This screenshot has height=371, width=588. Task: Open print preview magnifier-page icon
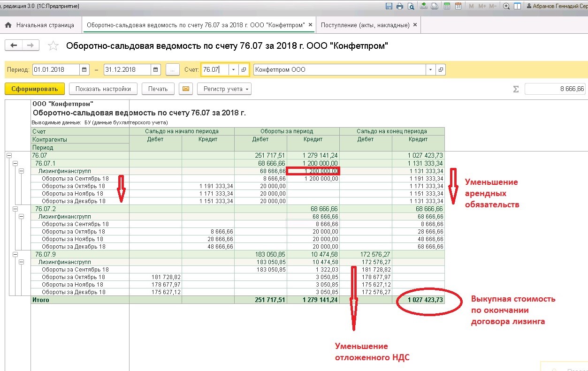(x=411, y=6)
